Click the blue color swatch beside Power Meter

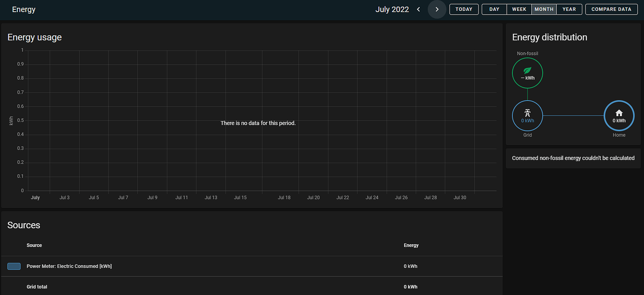(x=14, y=266)
